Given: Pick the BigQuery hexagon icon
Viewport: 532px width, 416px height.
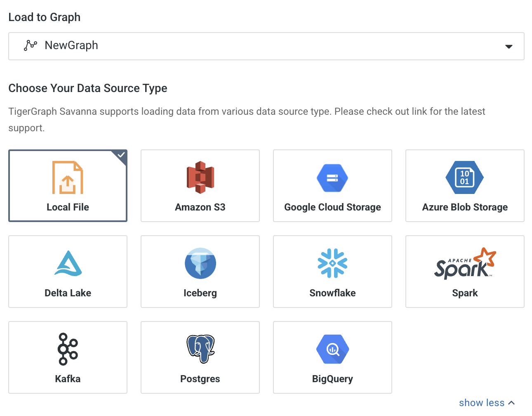Looking at the screenshot, I should click(332, 349).
